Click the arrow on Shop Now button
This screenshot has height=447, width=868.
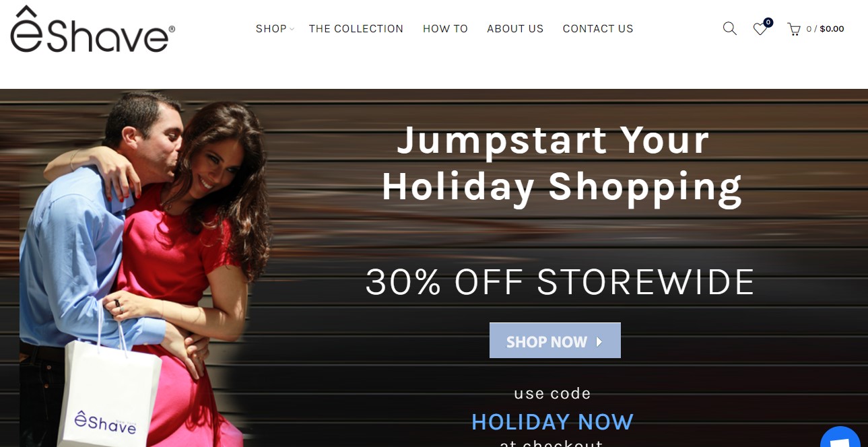(599, 342)
